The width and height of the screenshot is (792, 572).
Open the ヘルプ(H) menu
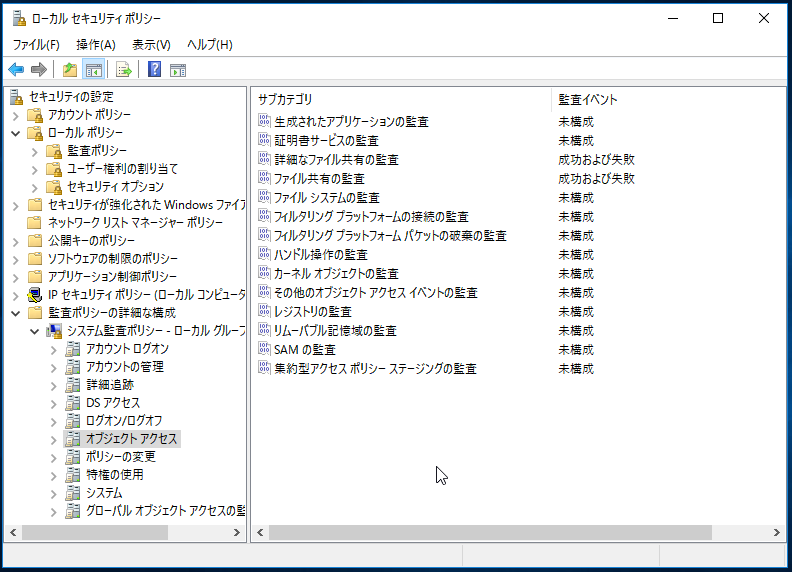coord(210,45)
